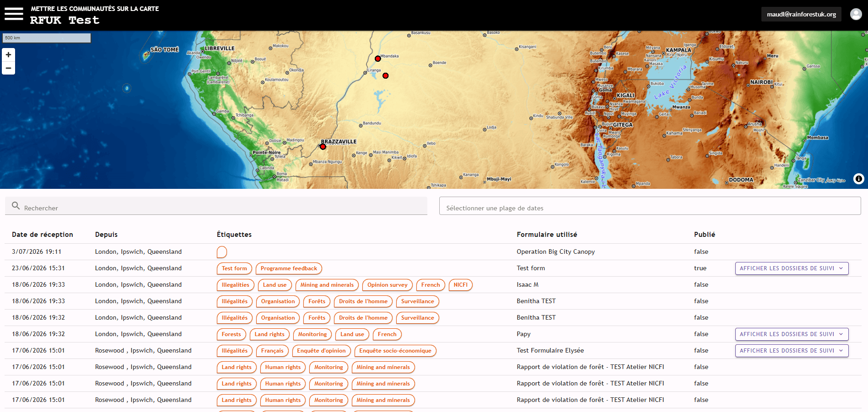Click the RFUK Test site title
The image size is (868, 412).
(x=65, y=20)
